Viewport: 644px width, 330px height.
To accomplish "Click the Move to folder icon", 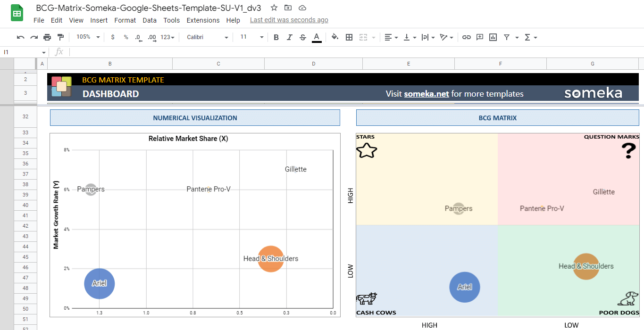I will tap(288, 8).
